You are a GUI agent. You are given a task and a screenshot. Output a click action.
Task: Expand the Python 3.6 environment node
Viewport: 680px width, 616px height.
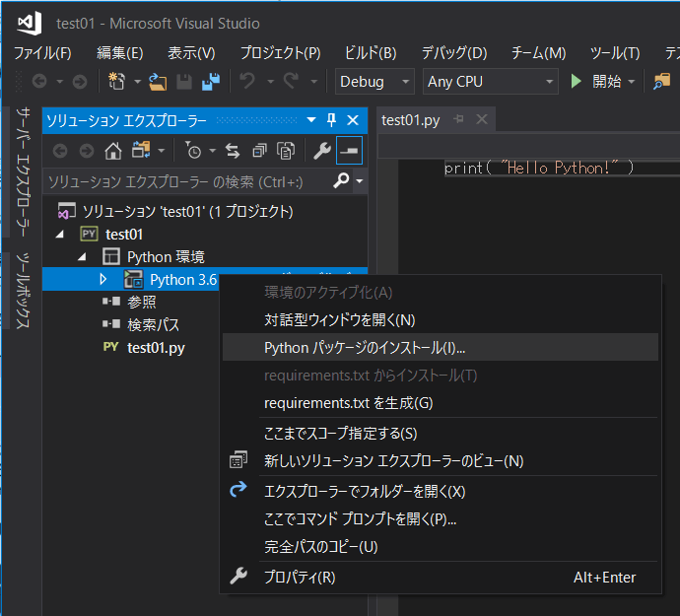[x=102, y=279]
